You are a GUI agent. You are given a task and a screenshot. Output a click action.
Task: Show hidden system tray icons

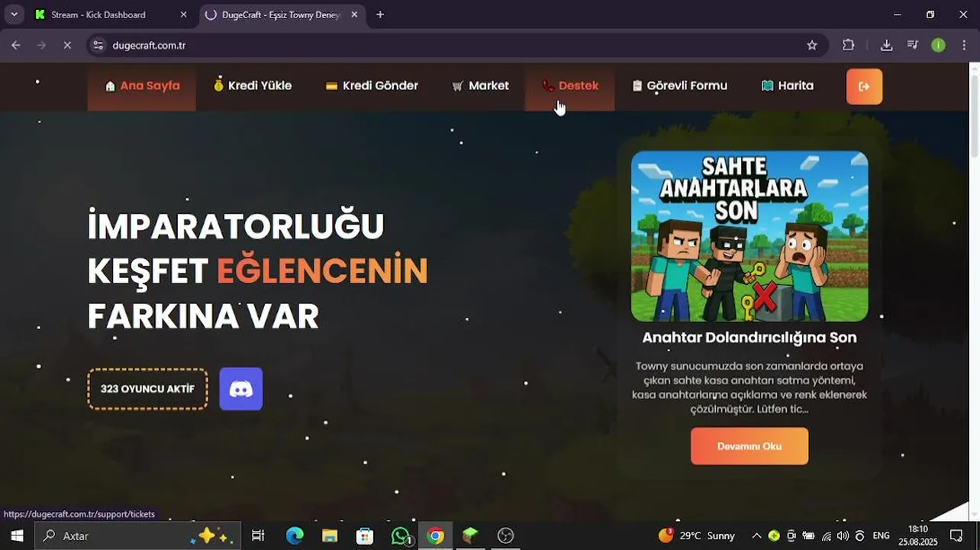[x=756, y=536]
